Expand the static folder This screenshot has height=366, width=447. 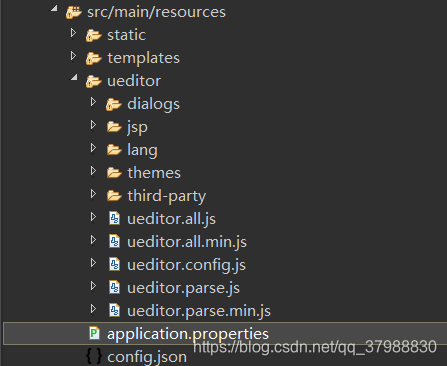74,33
